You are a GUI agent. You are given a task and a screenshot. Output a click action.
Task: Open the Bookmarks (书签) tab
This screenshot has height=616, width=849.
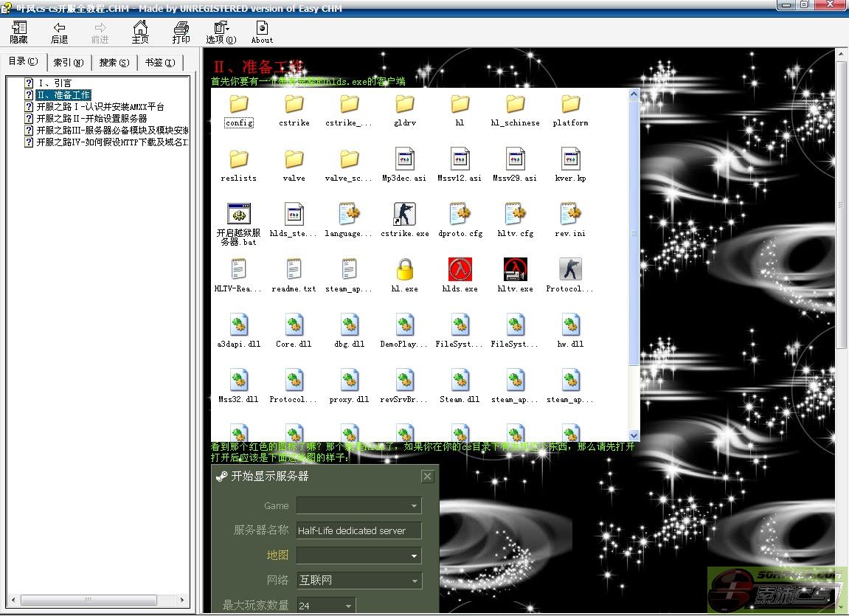[159, 63]
